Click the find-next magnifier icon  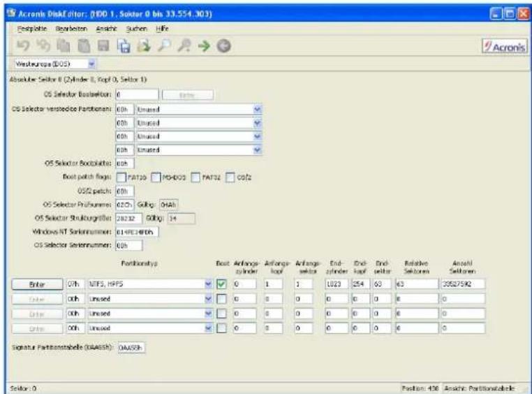pos(184,46)
